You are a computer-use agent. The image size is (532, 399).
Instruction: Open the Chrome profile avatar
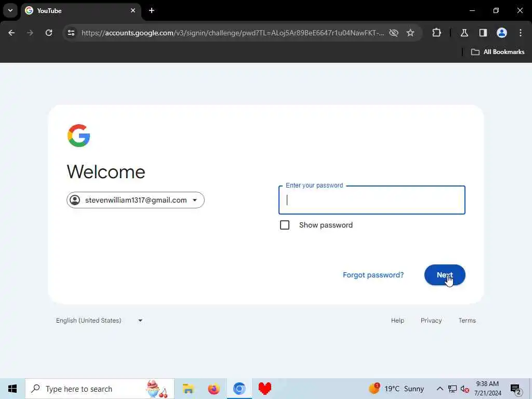502,33
